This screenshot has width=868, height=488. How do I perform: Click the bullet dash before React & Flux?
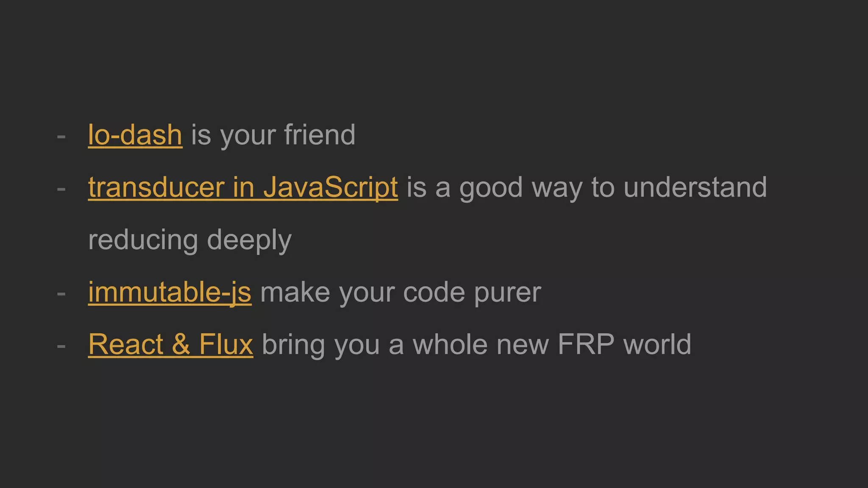tap(61, 346)
